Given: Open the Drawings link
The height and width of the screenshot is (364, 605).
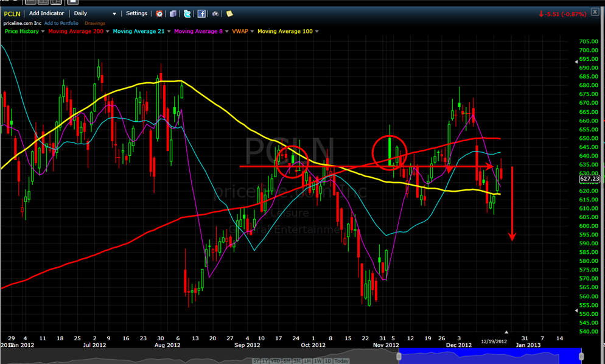Looking at the screenshot, I should (95, 23).
